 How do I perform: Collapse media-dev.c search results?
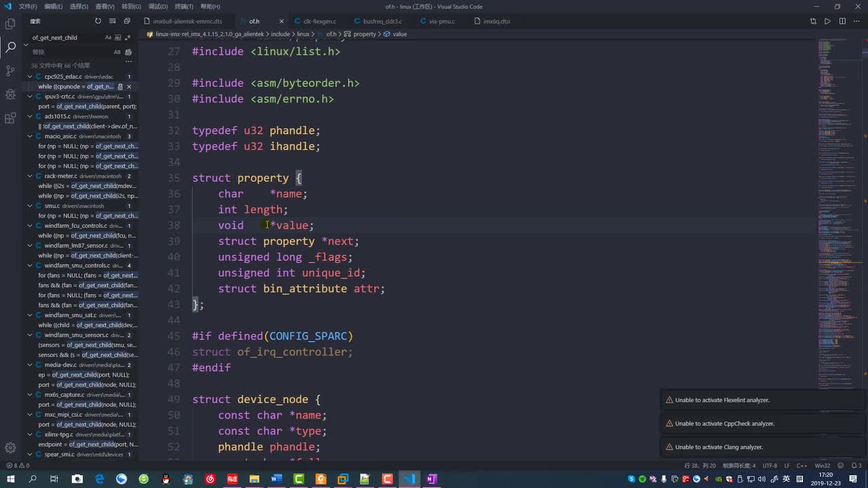pyautogui.click(x=31, y=365)
